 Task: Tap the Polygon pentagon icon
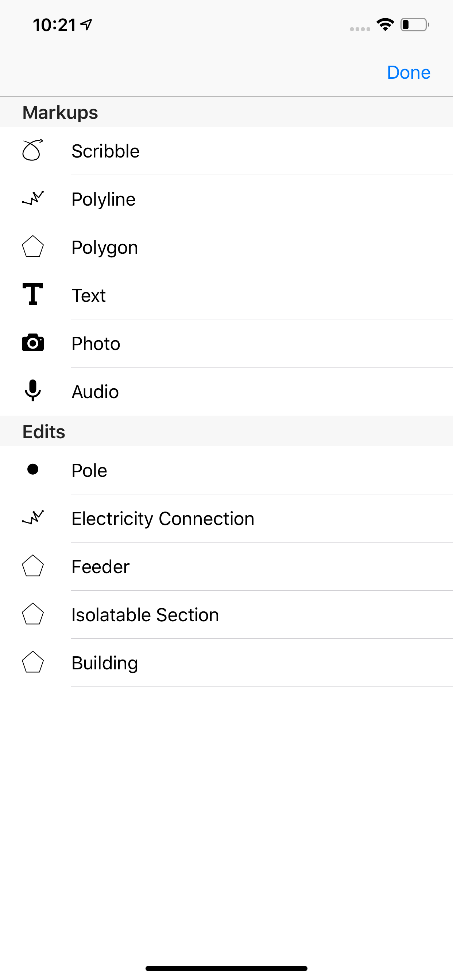pyautogui.click(x=33, y=246)
